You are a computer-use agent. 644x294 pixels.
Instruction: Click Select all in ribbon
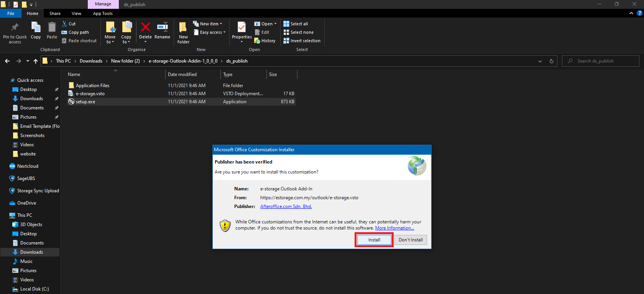click(296, 24)
